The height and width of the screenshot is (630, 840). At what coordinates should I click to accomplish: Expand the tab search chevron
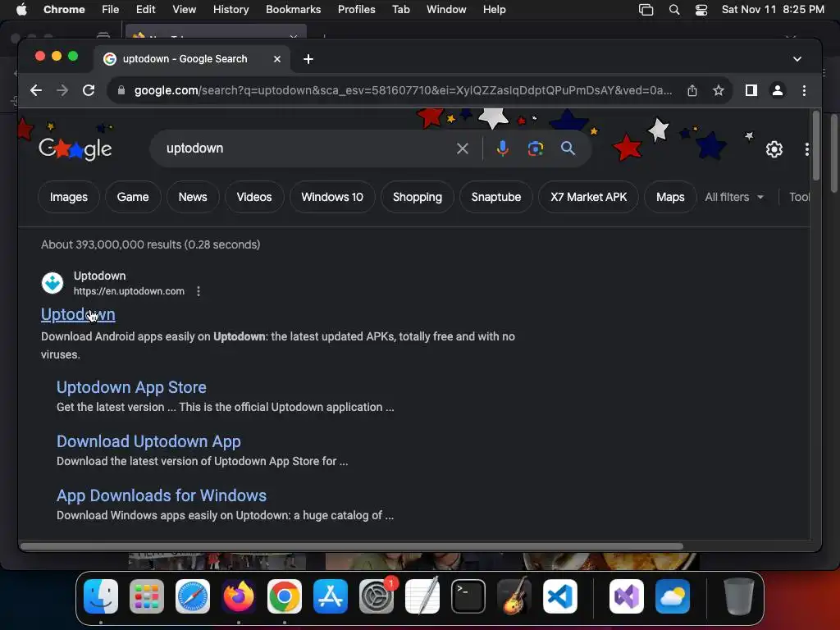click(797, 59)
